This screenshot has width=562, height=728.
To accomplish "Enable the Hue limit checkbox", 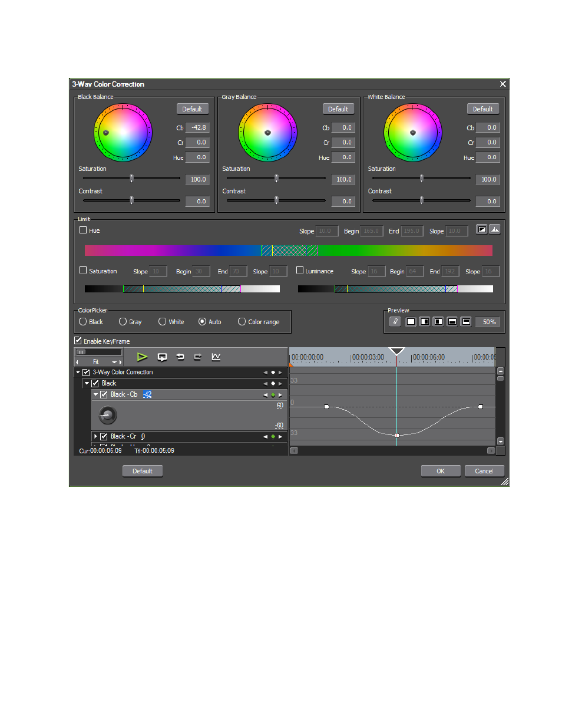I will coord(83,230).
